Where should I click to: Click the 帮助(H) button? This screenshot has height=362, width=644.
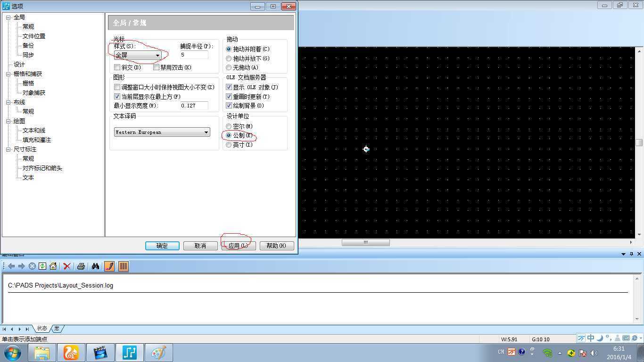point(277,246)
